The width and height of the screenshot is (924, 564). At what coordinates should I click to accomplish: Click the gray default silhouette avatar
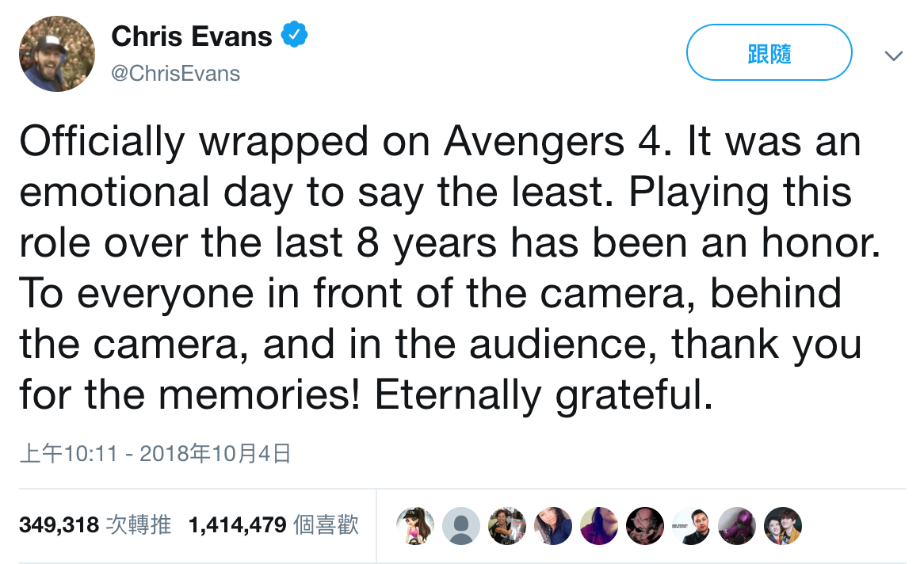460,525
